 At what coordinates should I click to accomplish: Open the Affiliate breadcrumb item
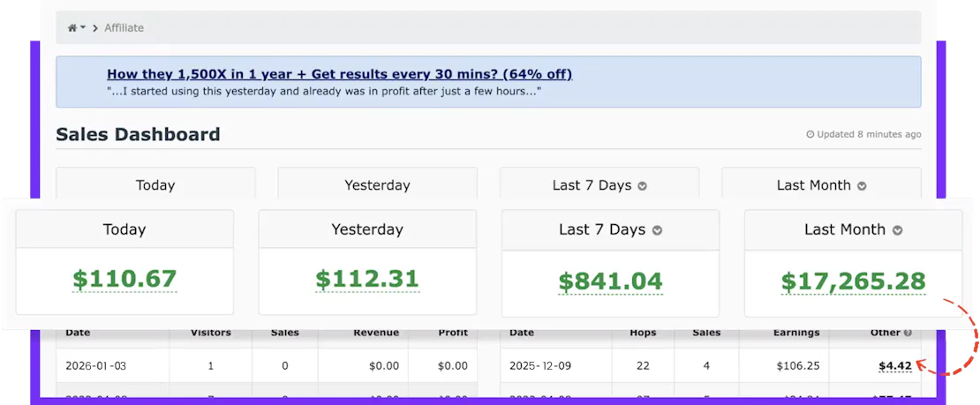[124, 28]
